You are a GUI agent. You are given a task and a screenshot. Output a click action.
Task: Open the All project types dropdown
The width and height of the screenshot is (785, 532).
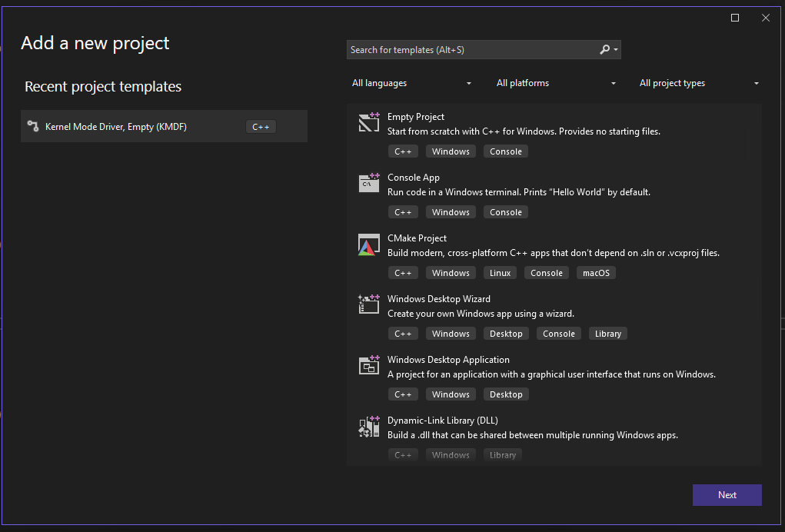click(x=698, y=83)
